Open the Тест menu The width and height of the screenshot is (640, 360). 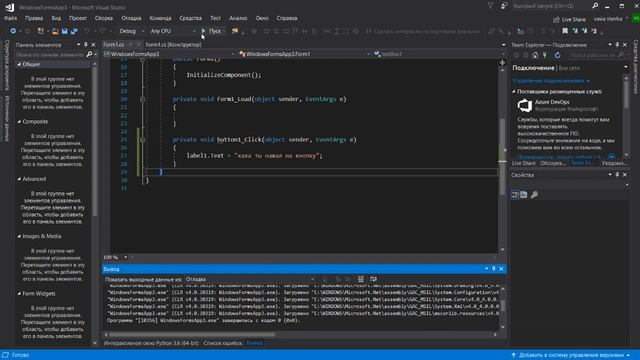pos(215,18)
